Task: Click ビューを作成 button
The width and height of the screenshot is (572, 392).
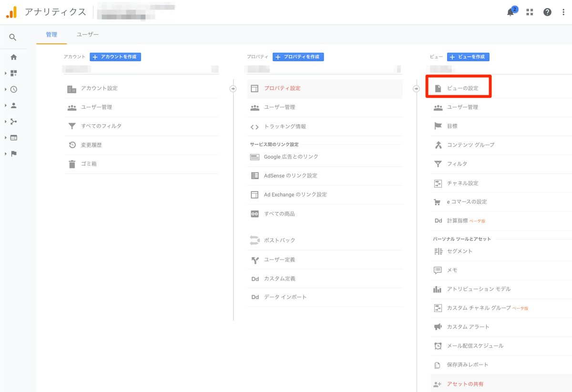Action: pos(468,57)
